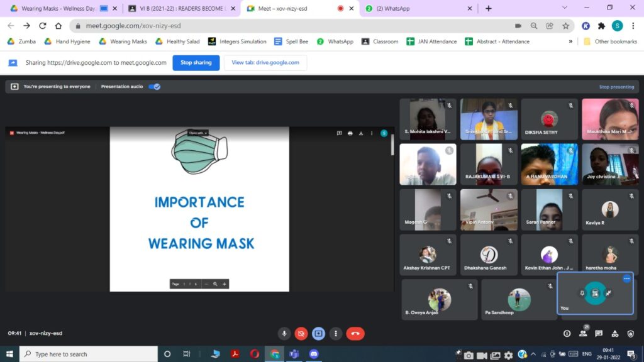Expand the 'Open with' dropdown
The width and height of the screenshot is (644, 362).
pos(197,133)
